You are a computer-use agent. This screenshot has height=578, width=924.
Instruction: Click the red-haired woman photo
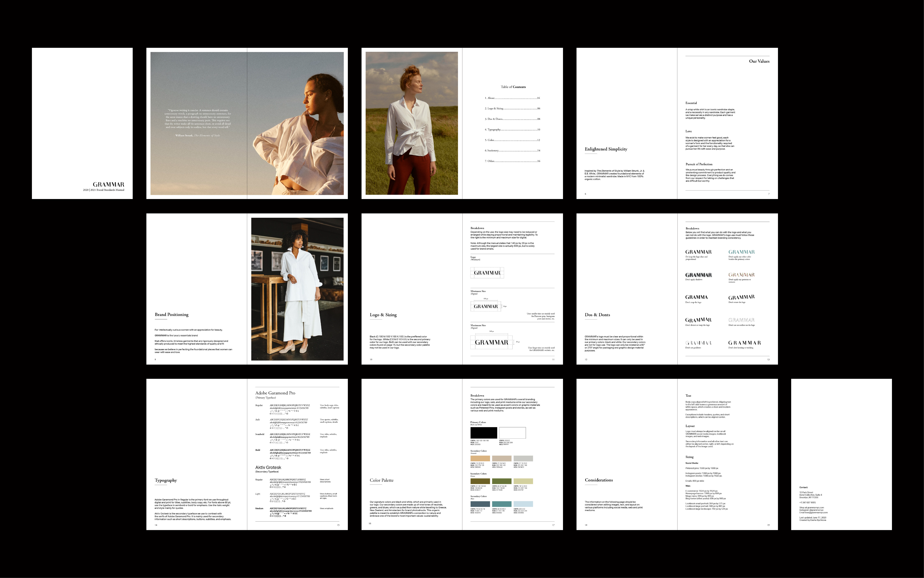pos(411,123)
